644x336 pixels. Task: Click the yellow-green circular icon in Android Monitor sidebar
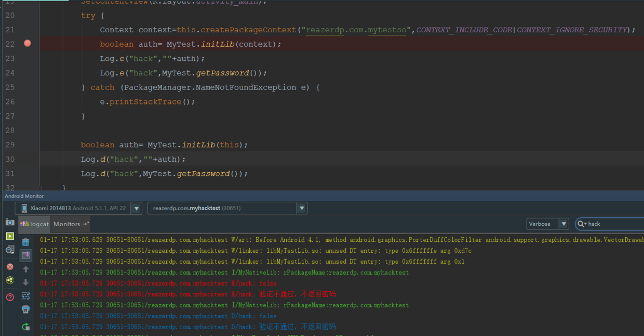(x=10, y=280)
